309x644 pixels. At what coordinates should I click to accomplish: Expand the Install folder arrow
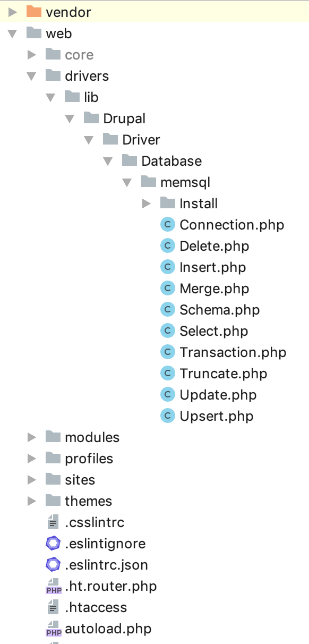click(x=147, y=204)
